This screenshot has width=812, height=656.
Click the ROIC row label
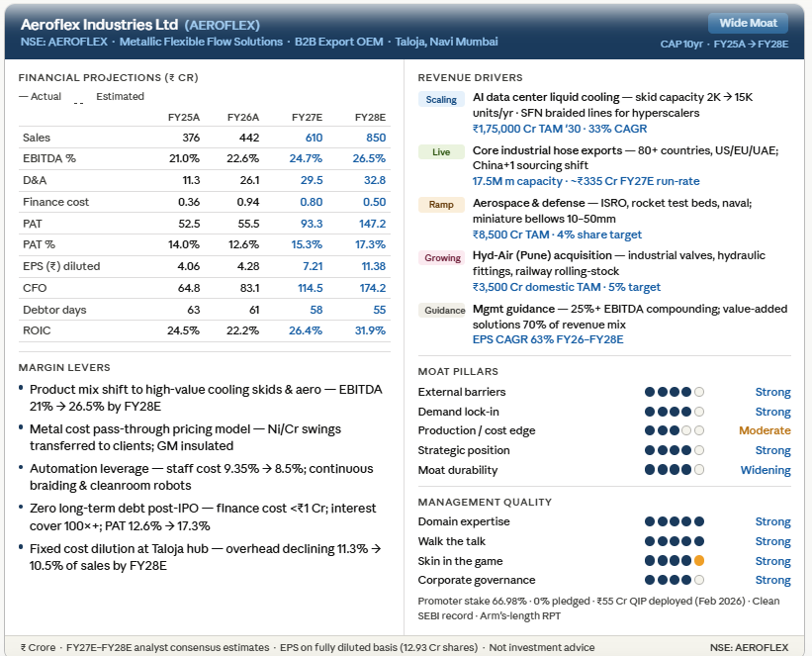[x=37, y=330]
